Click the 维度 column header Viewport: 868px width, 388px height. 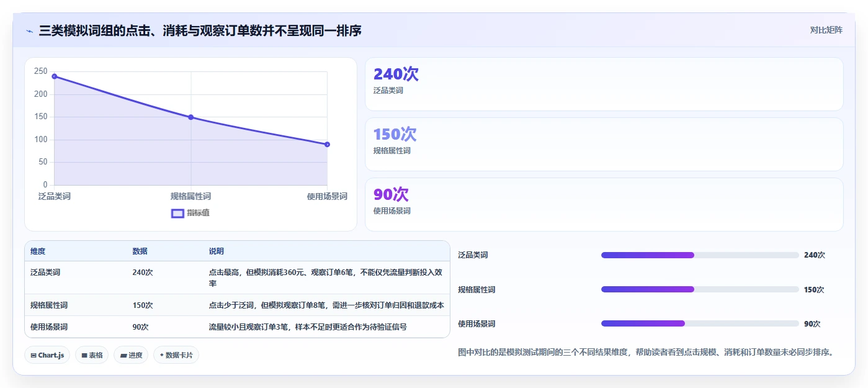38,251
